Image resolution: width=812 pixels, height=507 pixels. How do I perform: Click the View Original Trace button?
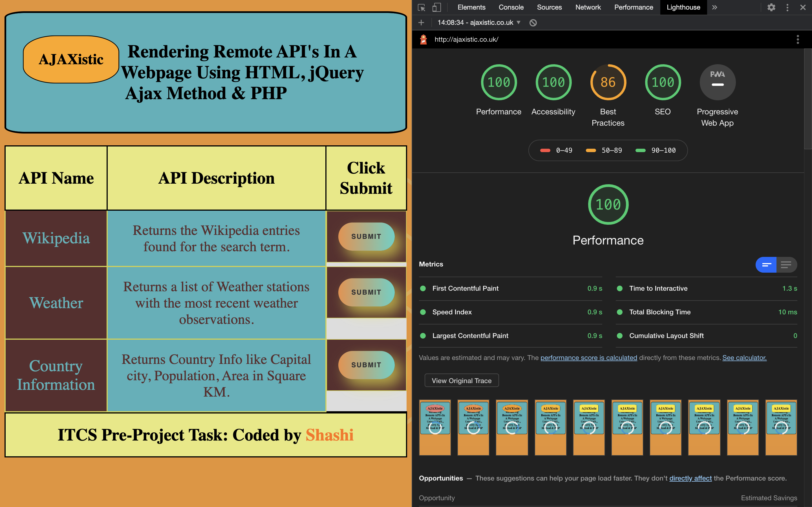[x=461, y=381]
